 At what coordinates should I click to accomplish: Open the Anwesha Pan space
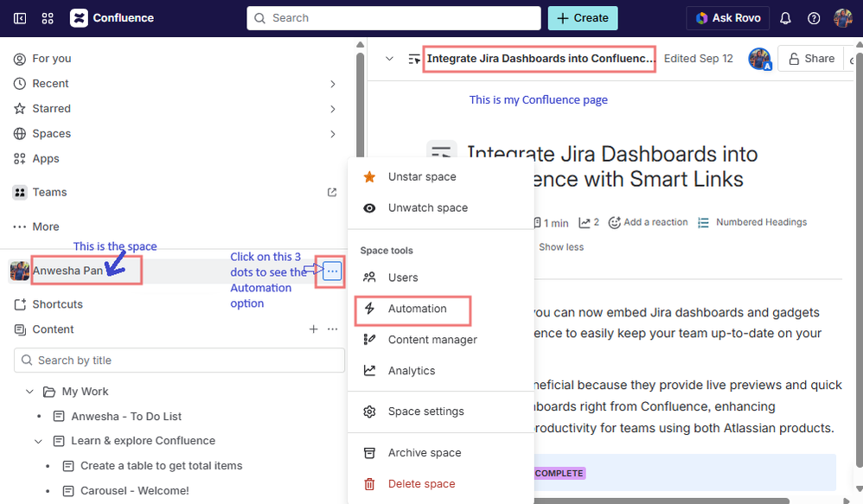67,271
